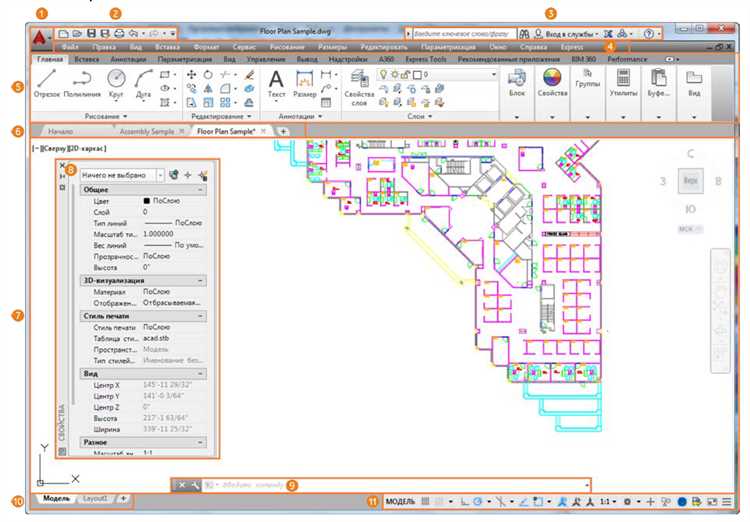Toggle layer freeze sun icon in the layer dropdown
This screenshot has height=522, width=750.
click(394, 75)
